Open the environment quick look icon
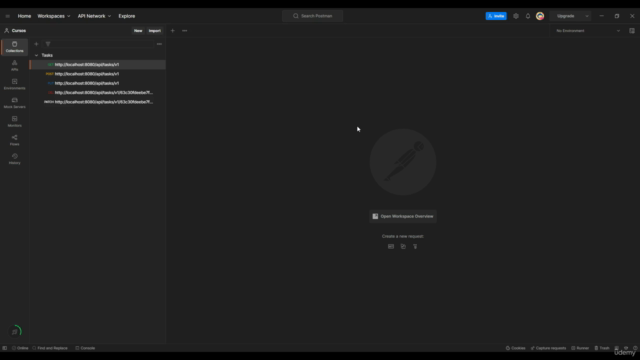The width and height of the screenshot is (640, 360). pos(632,31)
